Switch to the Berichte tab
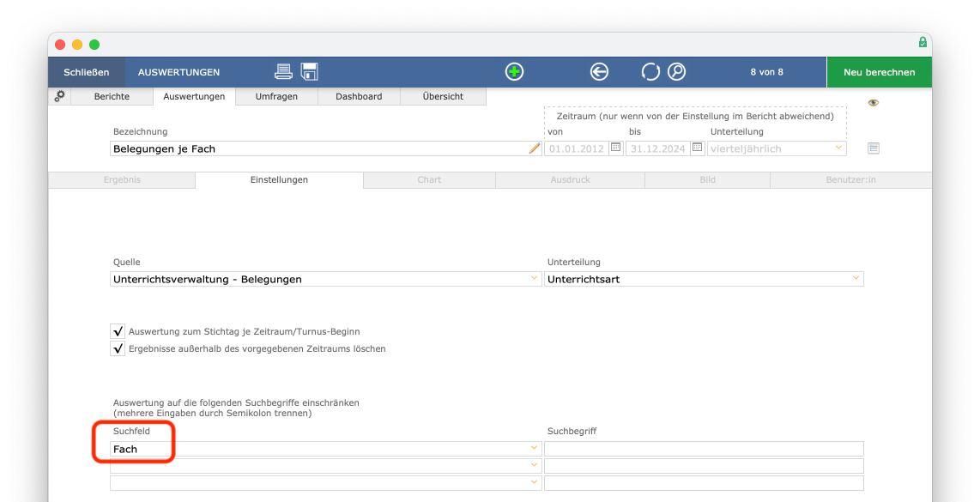Image resolution: width=980 pixels, height=502 pixels. 112,96
